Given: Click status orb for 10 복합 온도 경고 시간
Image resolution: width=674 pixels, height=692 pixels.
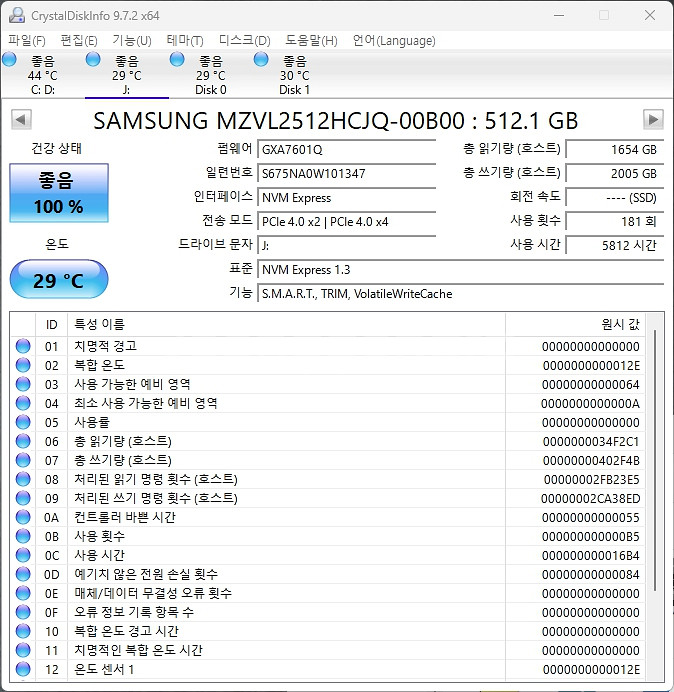Looking at the screenshot, I should (23, 631).
